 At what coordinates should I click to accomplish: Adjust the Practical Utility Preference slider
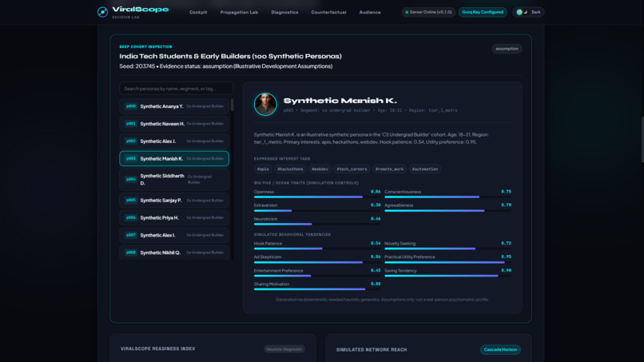point(447,262)
